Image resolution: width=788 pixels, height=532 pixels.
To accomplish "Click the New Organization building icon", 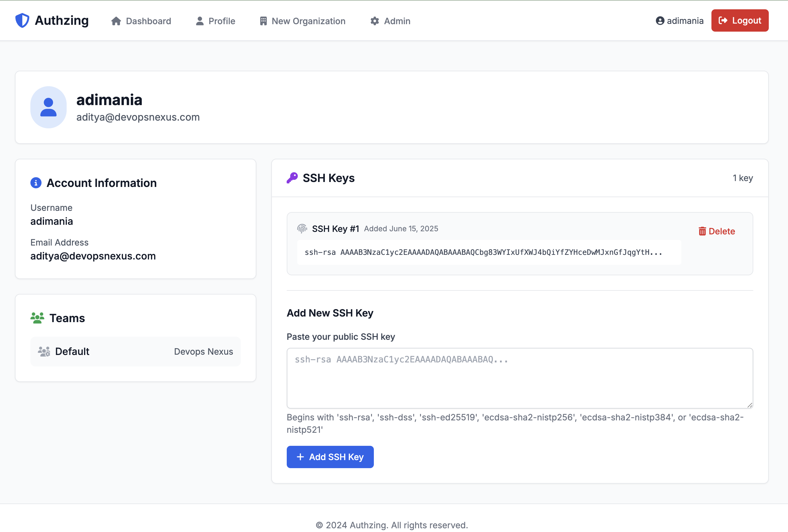I will click(x=263, y=21).
